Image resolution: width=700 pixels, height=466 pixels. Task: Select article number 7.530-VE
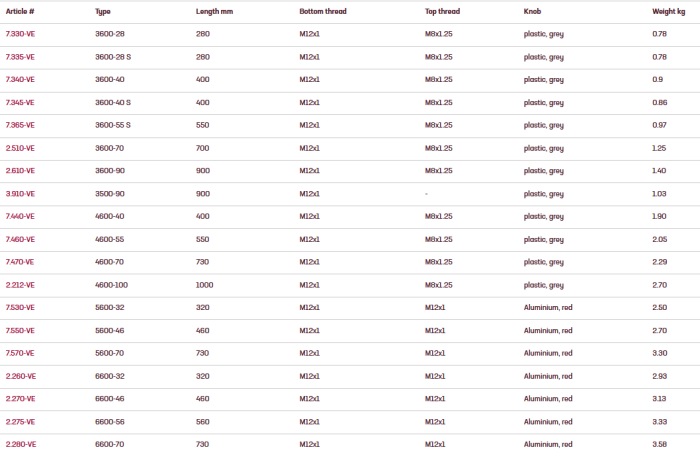[x=21, y=307]
